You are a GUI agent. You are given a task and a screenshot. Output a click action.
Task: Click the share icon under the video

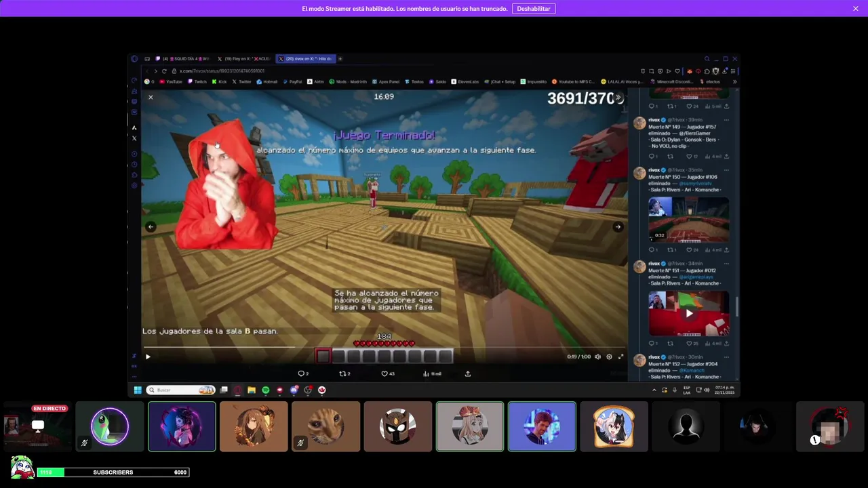point(468,373)
